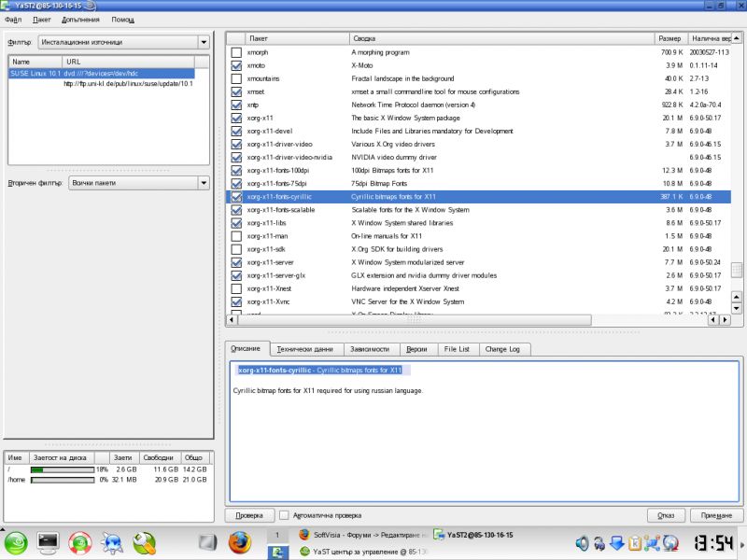Launch the Konqueror blue gear icon
Image resolution: width=747 pixels, height=560 pixels.
[112, 543]
